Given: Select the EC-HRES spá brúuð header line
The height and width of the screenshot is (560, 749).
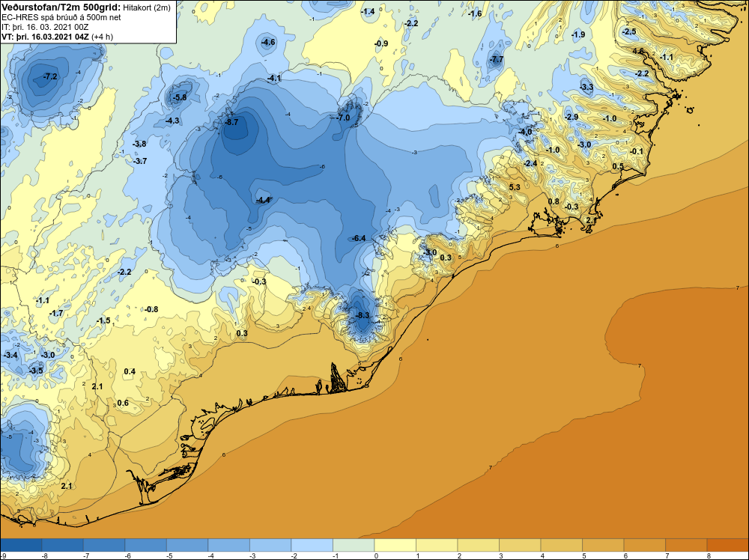Looking at the screenshot, I should [x=61, y=18].
